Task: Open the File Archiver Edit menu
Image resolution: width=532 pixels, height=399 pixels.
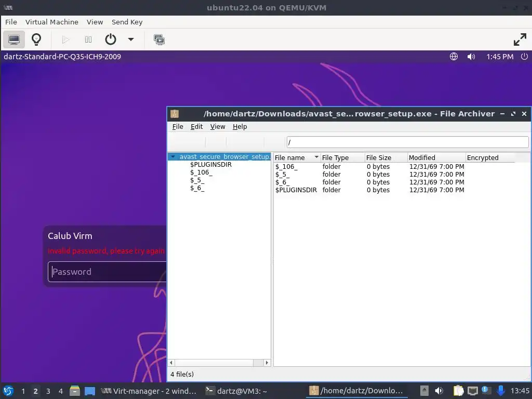Action: (196, 127)
